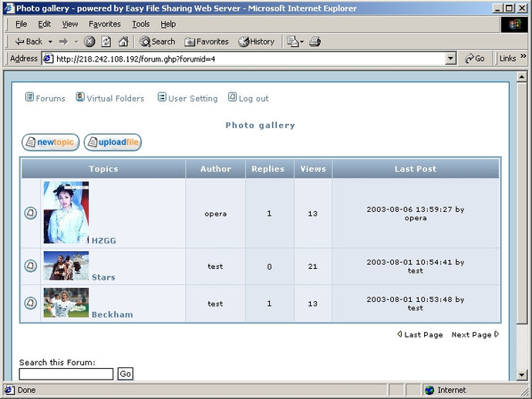Screen dimensions: 532x399
Task: Open the Back history dropdown arrow
Action: (x=50, y=42)
